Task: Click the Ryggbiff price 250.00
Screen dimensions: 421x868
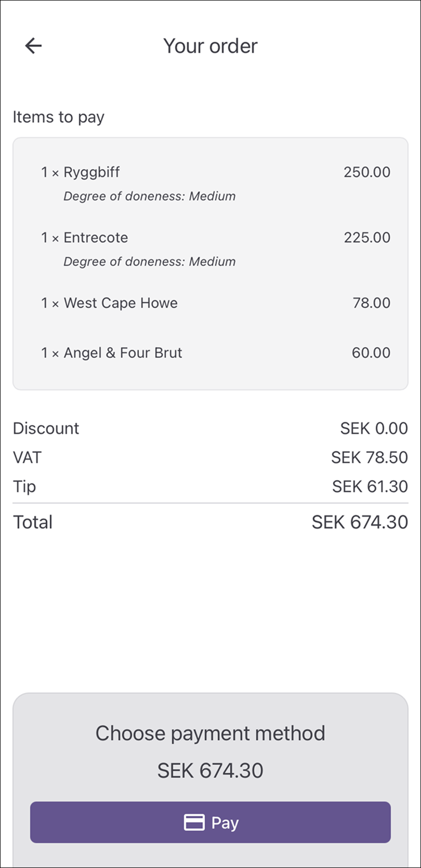Action: click(x=366, y=172)
